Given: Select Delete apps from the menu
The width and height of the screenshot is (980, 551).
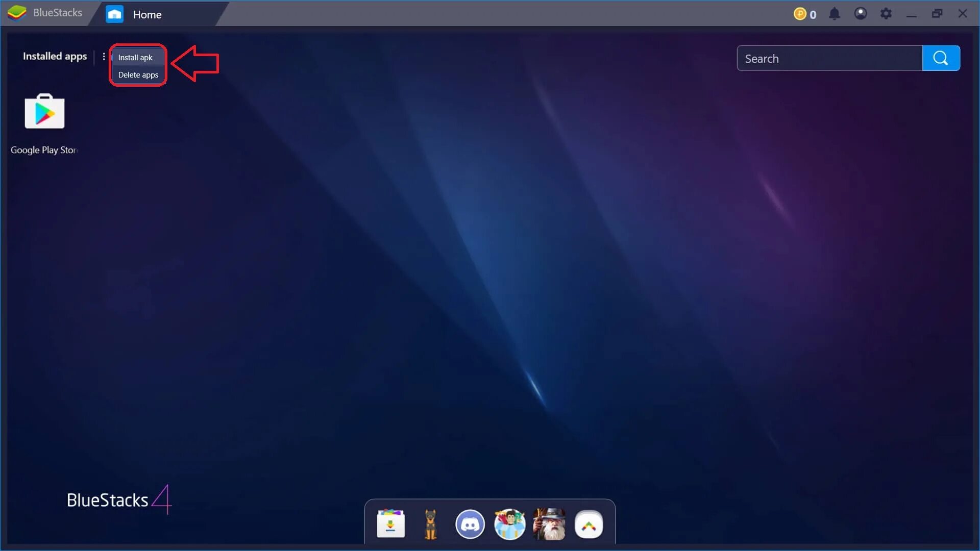Looking at the screenshot, I should click(138, 75).
